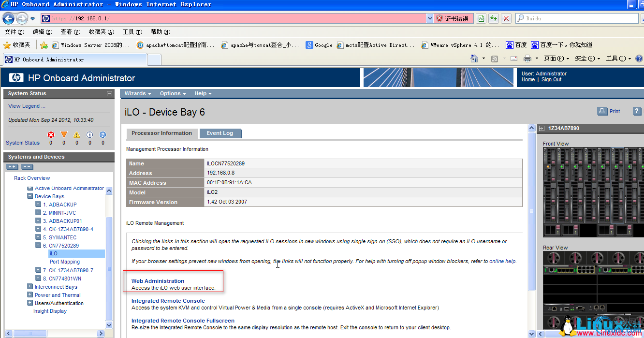Select the iLO tree item
The height and width of the screenshot is (338, 644).
click(x=53, y=253)
